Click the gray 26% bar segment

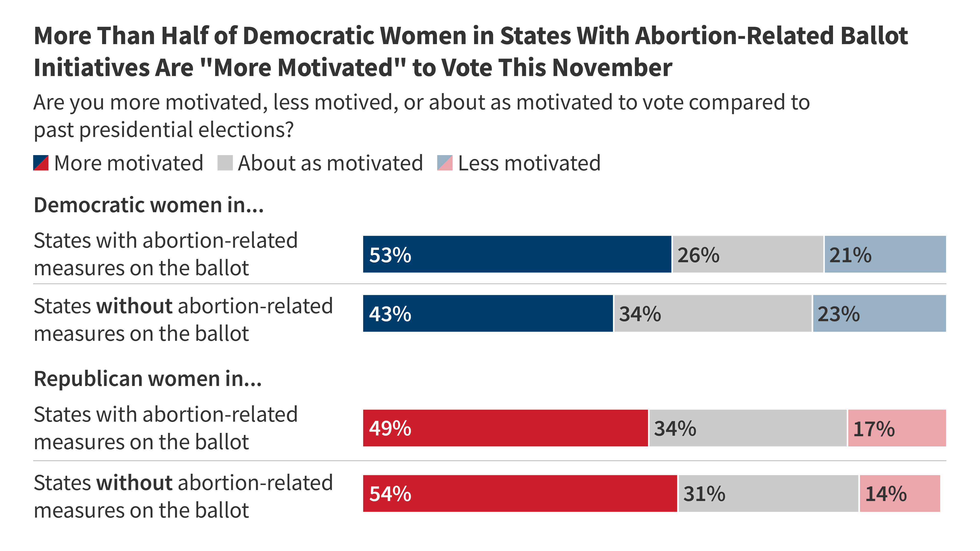pos(748,254)
